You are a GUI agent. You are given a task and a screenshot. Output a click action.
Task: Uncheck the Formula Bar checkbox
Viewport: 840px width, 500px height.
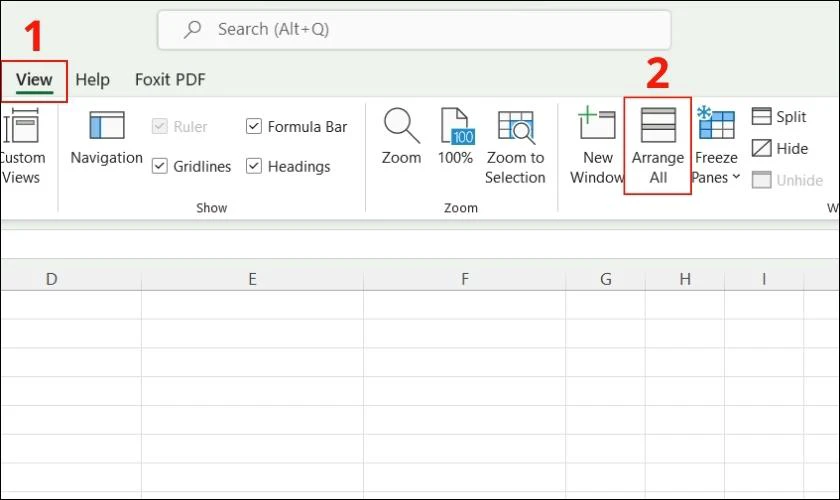click(254, 126)
